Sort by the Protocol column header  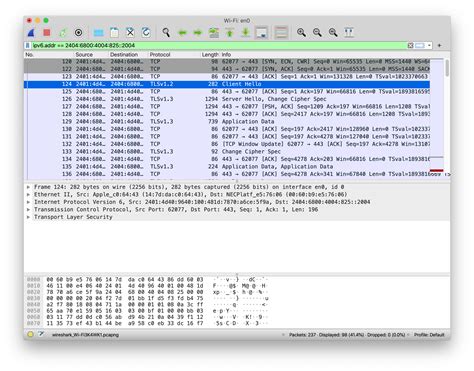coord(174,54)
